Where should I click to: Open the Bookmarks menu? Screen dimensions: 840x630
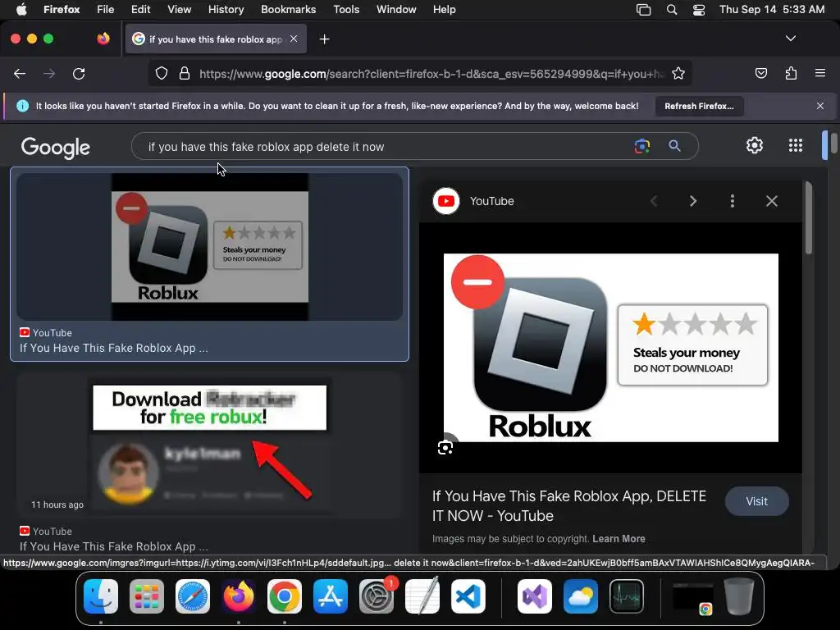(288, 9)
